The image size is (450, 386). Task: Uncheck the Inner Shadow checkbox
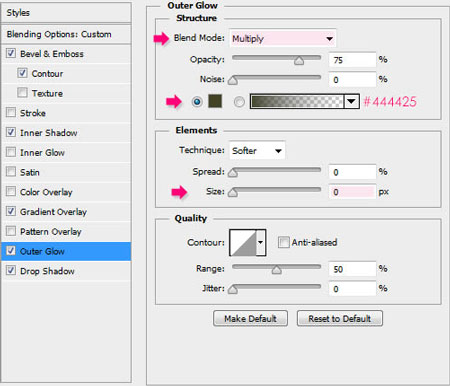[11, 132]
